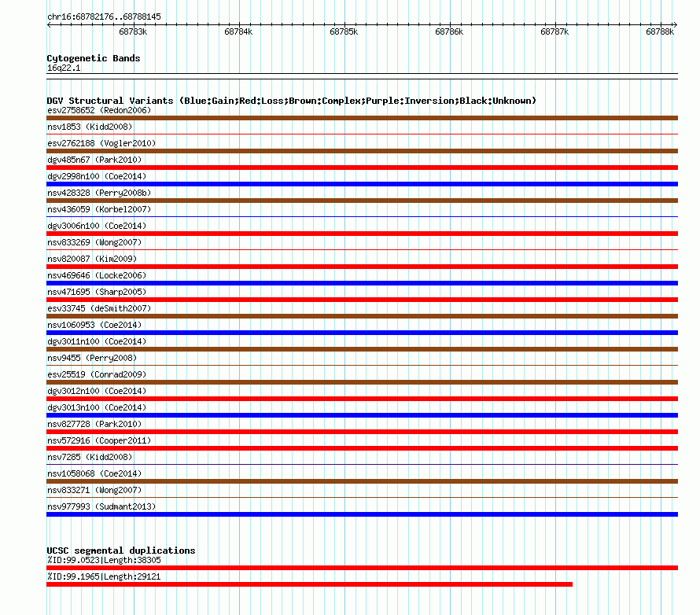Select the esv25519 (Conrad2009) label

pyautogui.click(x=97, y=374)
